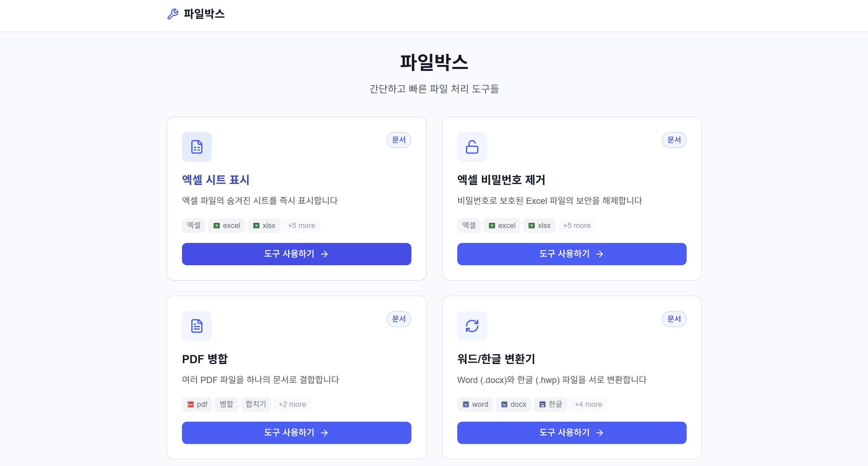Click the excel tag on 엑셀 시트 표시 card

tap(227, 226)
